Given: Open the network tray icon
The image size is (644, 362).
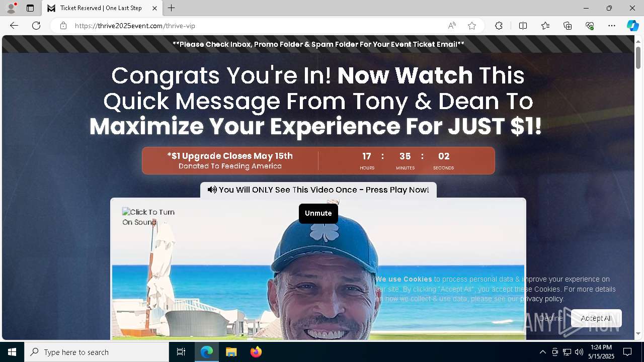Looking at the screenshot, I should click(x=567, y=352).
